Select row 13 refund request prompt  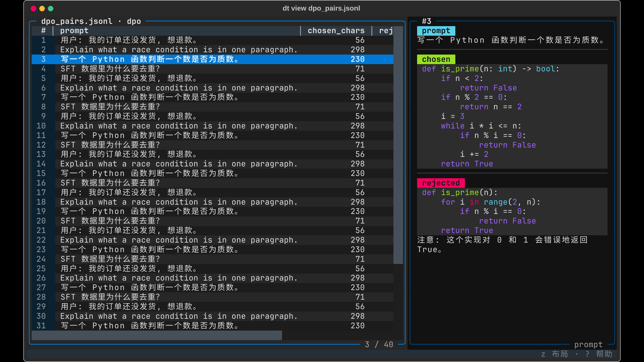212,154
